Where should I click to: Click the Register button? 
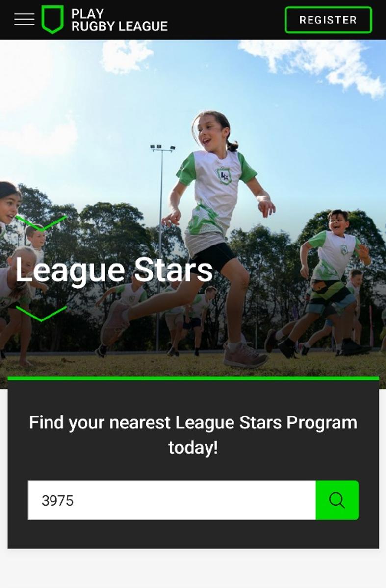328,20
